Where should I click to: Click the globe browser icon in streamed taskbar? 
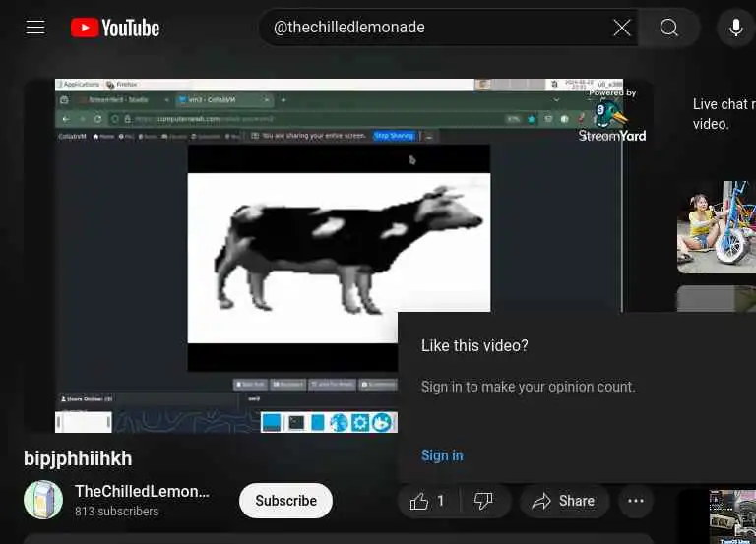(339, 423)
